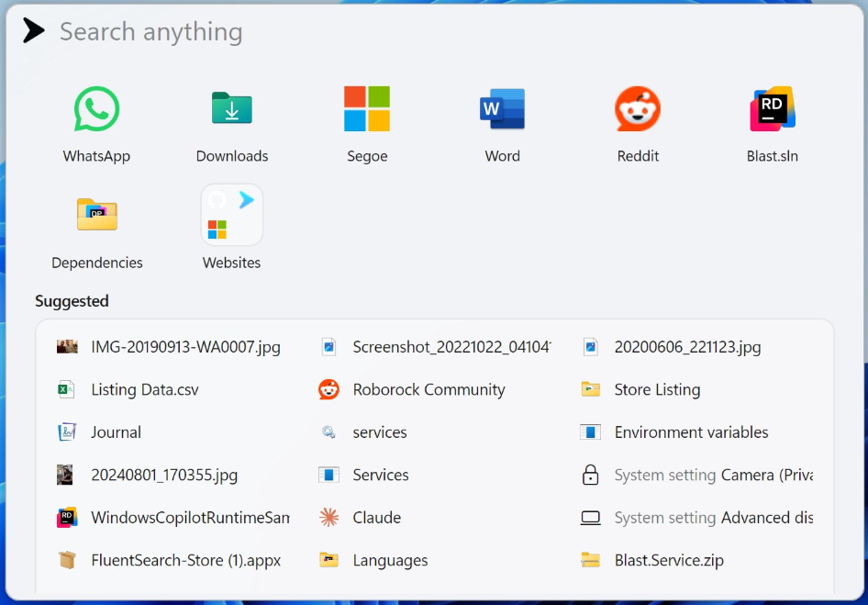
Task: Click the Dependencies label text
Action: [97, 263]
